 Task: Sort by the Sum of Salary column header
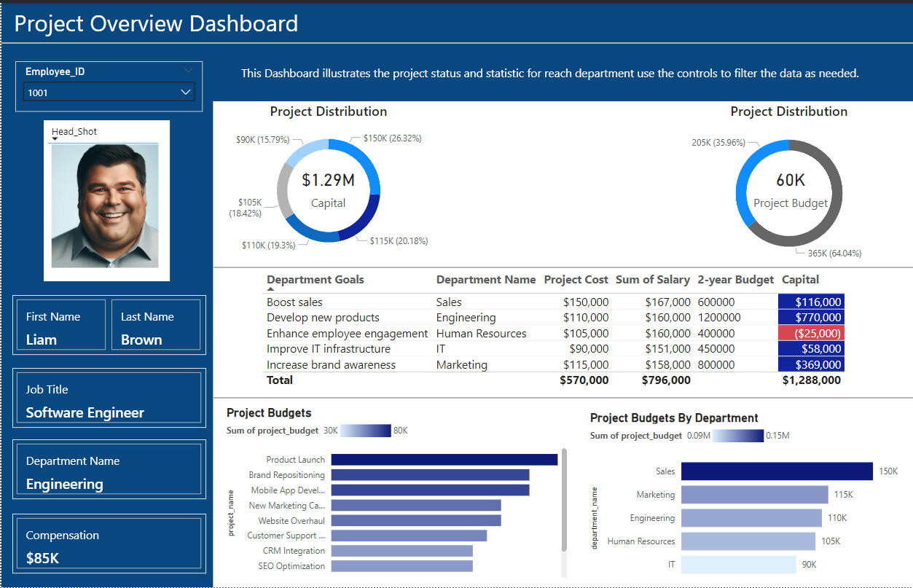point(652,280)
